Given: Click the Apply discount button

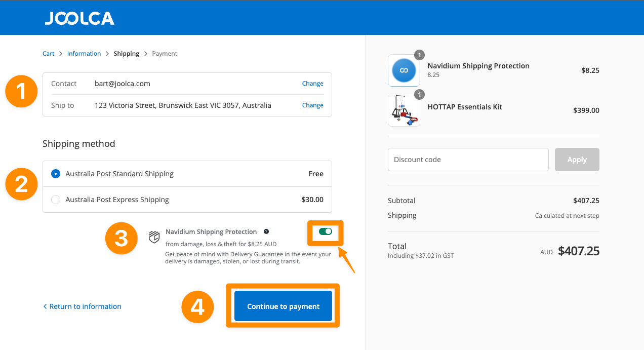Looking at the screenshot, I should (577, 160).
